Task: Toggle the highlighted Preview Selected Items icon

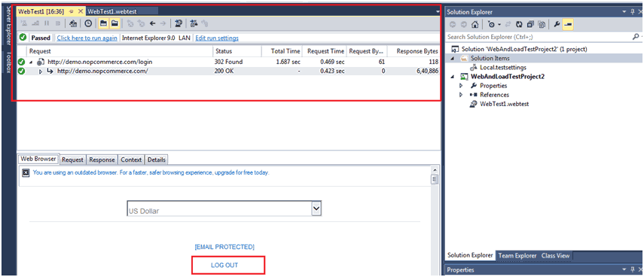Action: (x=568, y=25)
